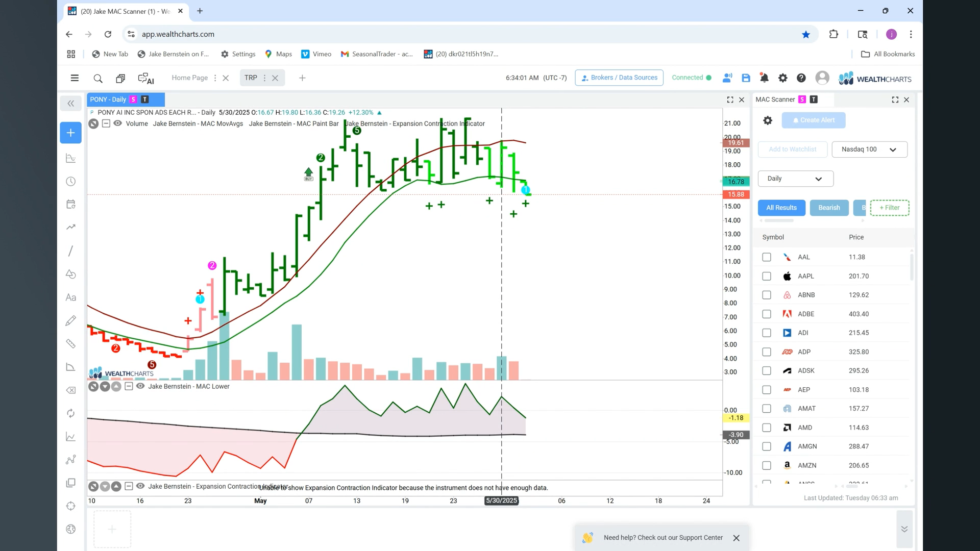The width and height of the screenshot is (980, 551).
Task: Add a new workspace tab
Action: (302, 78)
